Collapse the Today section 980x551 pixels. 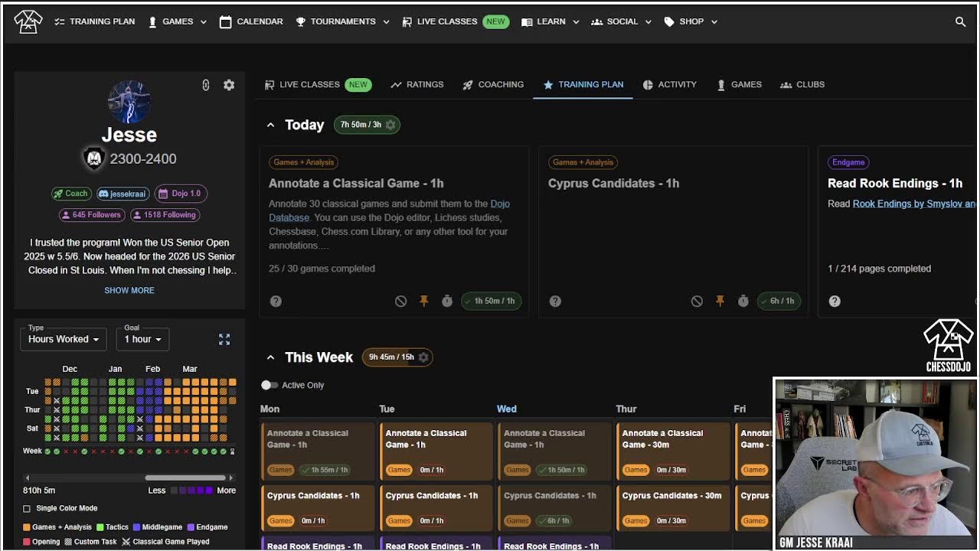[x=270, y=125]
